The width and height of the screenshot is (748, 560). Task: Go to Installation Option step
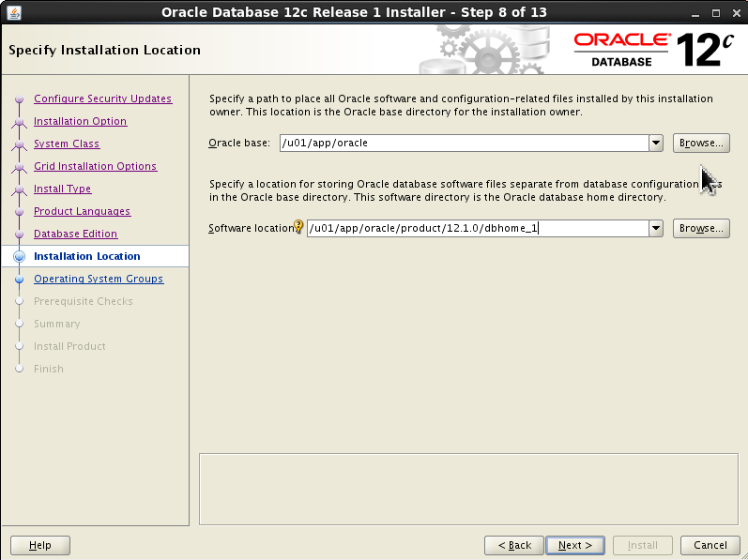[x=80, y=121]
